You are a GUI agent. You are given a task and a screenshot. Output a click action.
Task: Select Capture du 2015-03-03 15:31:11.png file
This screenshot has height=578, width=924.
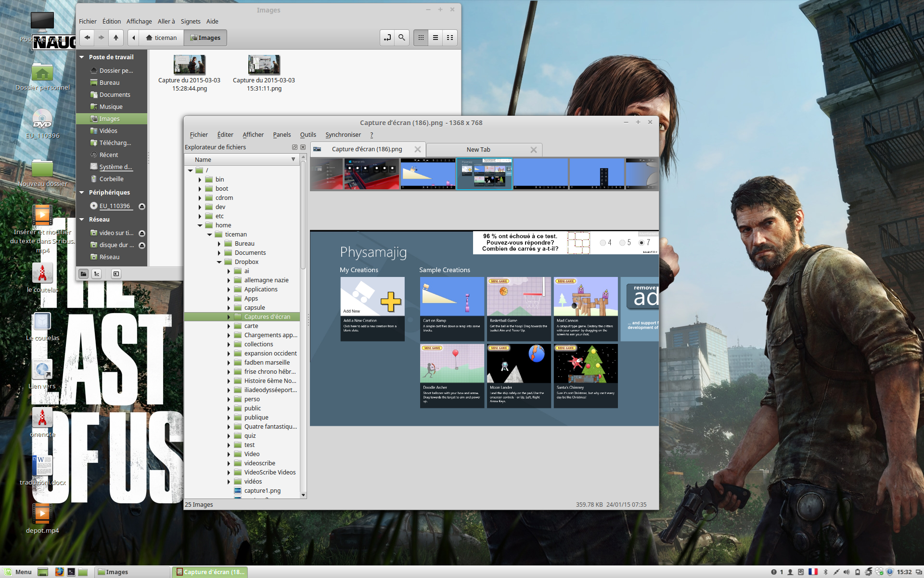[264, 73]
